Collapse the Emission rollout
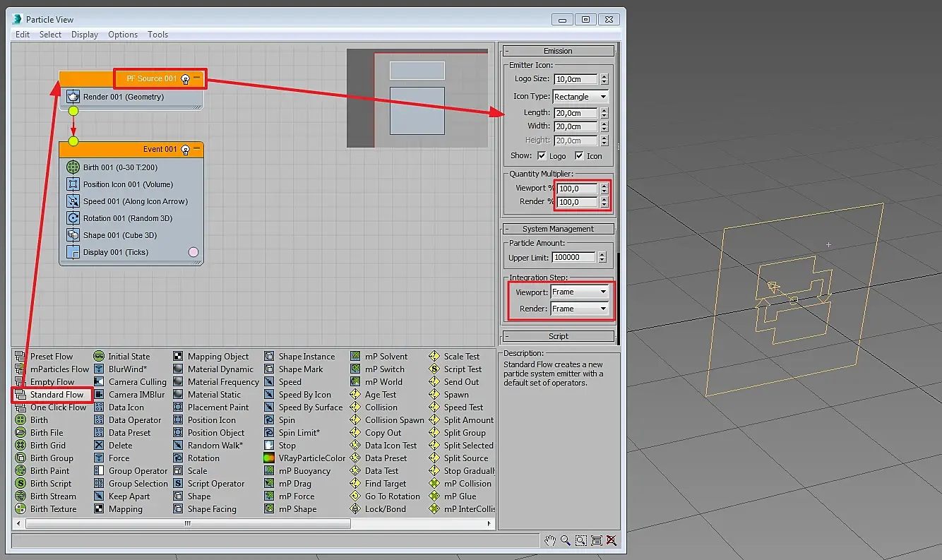The width and height of the screenshot is (942, 560). click(x=557, y=51)
